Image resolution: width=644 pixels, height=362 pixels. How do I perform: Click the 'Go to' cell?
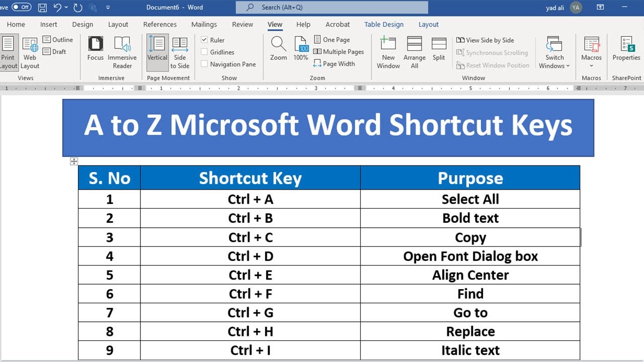[x=470, y=313]
